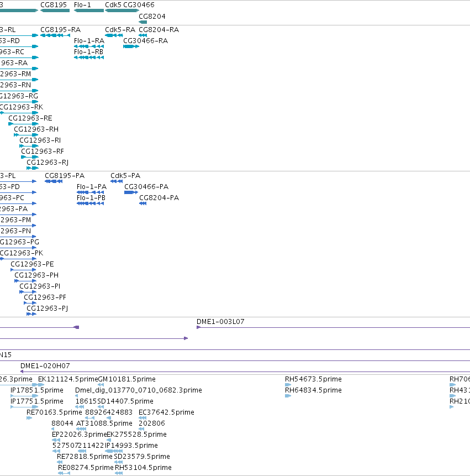
Task: Click EST IP14993.5prime
Action: 114,452
